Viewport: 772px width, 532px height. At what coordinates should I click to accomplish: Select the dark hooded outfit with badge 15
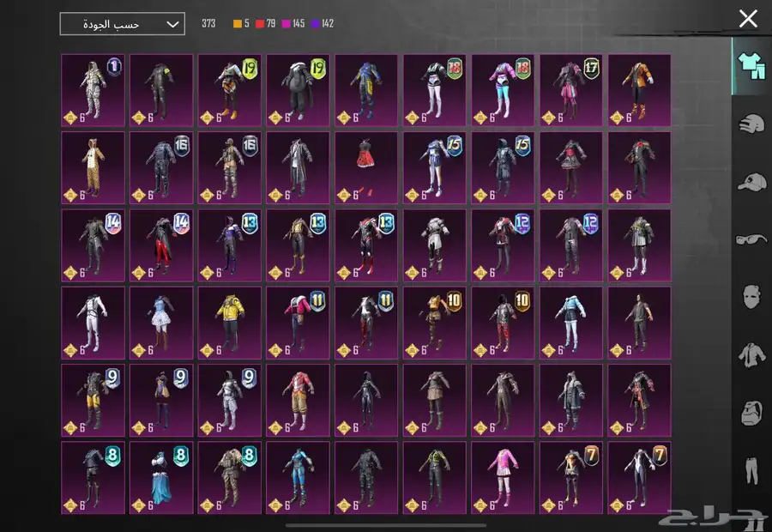click(x=503, y=167)
